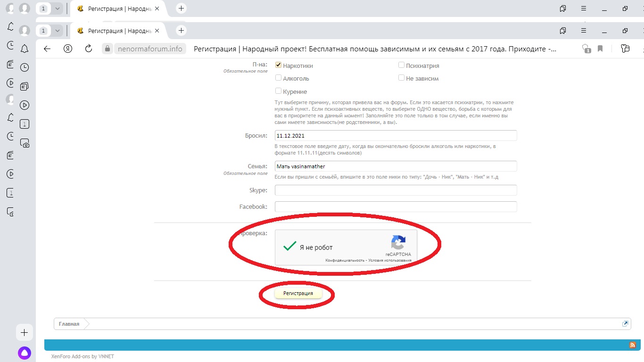Tick the Алкоголь checkbox

[278, 78]
